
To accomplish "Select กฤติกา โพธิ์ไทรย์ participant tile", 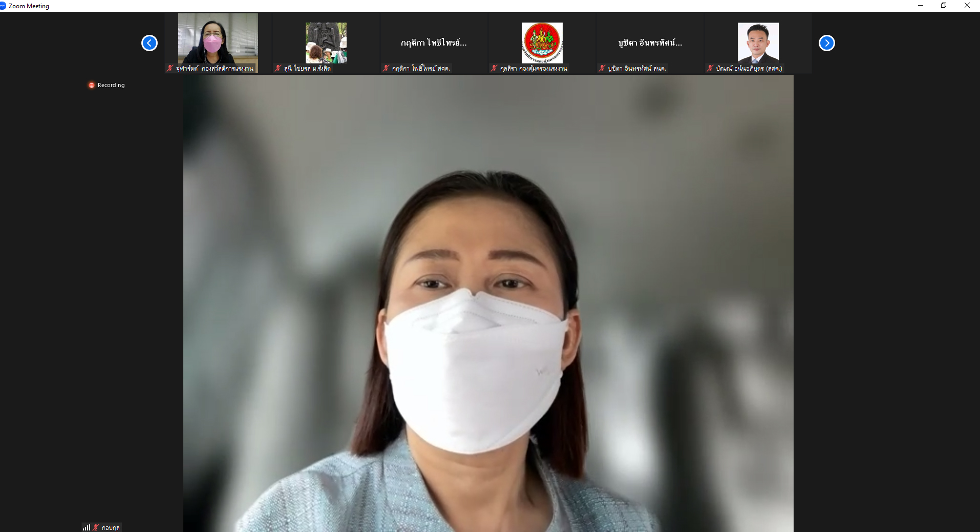I will tap(434, 43).
